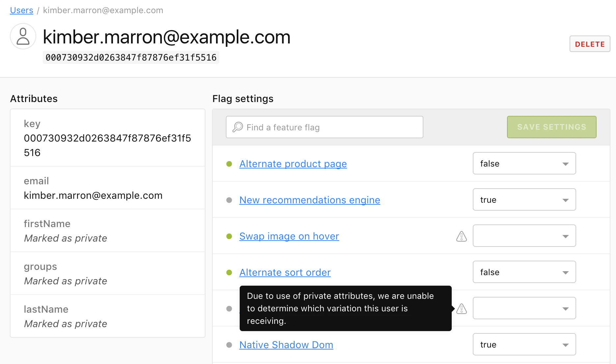Screen dimensions: 616x364
Task: Click warning icon next to Swap image on hover
Action: [x=462, y=236]
